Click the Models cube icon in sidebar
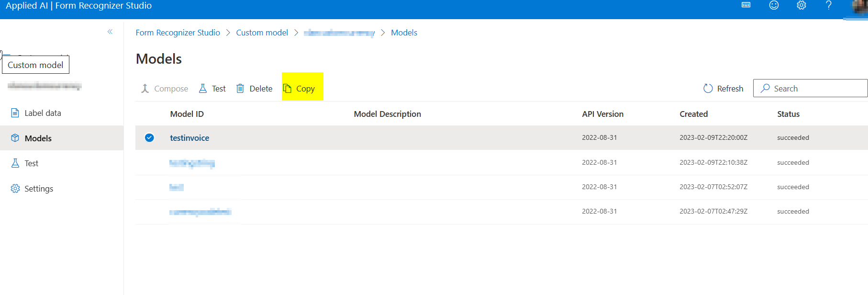This screenshot has width=868, height=295. tap(15, 138)
